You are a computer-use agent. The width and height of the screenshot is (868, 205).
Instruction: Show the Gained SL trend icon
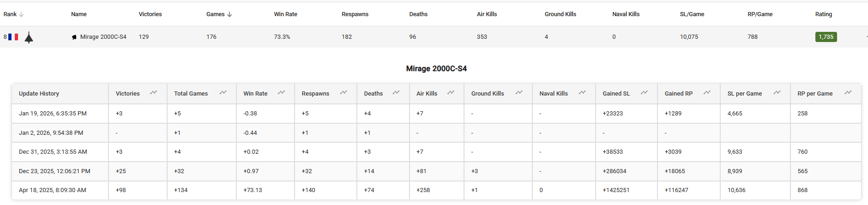tap(644, 93)
